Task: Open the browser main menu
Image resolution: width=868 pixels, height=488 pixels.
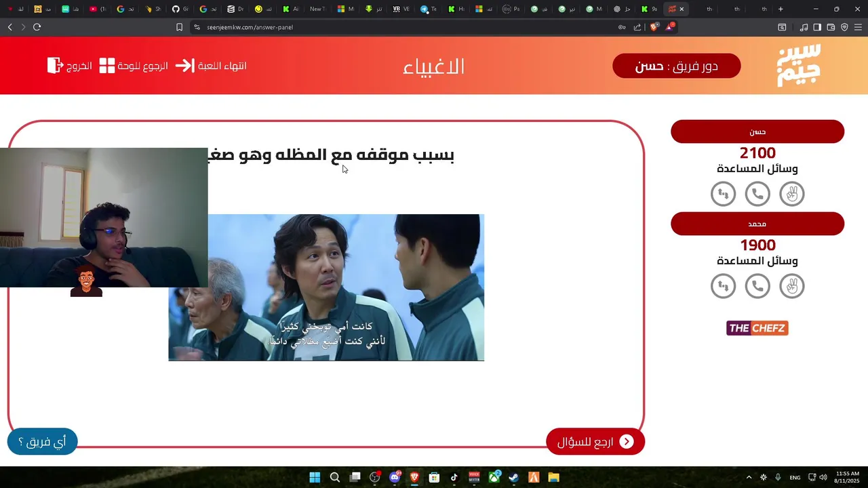Action: (858, 27)
